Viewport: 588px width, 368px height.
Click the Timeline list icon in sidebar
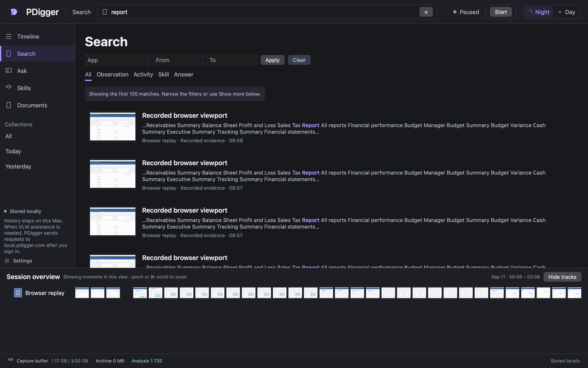pyautogui.click(x=9, y=37)
